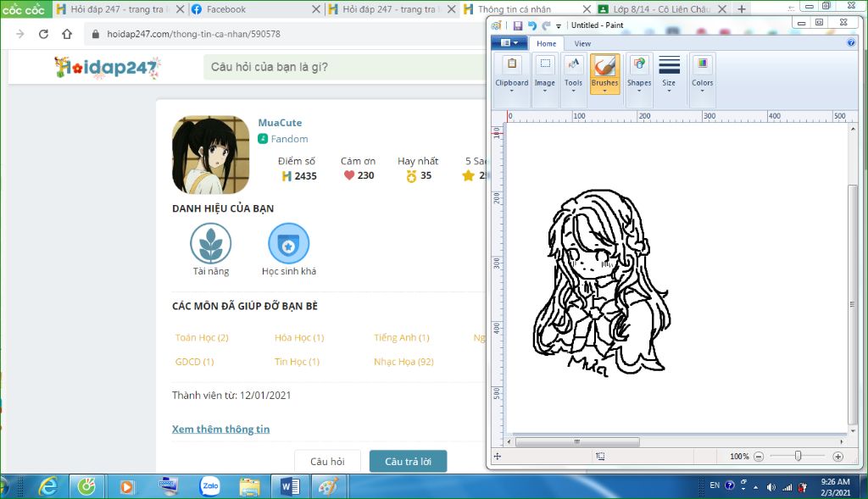Switch to the Facebook browser tab
Image resolution: width=868 pixels, height=499 pixels.
click(254, 8)
